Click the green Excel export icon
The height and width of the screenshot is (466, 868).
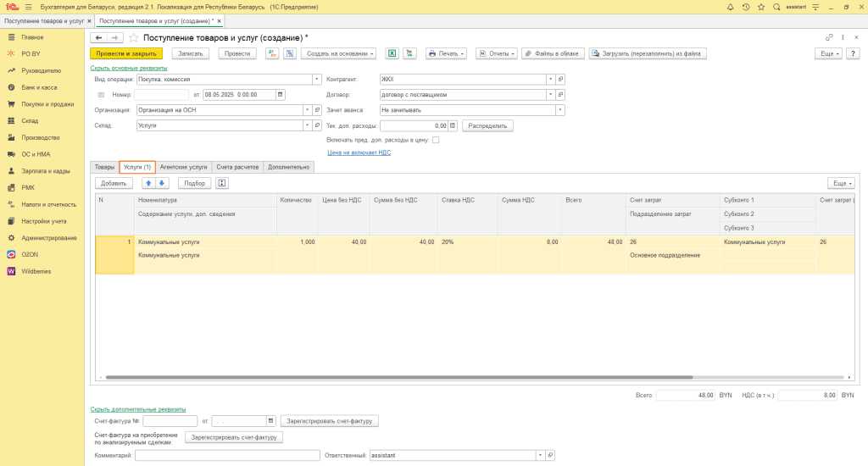pyautogui.click(x=392, y=53)
